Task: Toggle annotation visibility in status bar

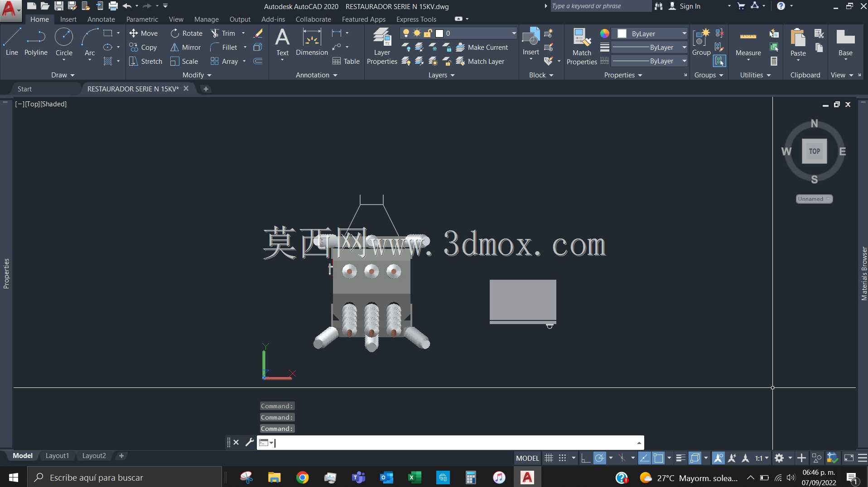Action: (x=718, y=458)
